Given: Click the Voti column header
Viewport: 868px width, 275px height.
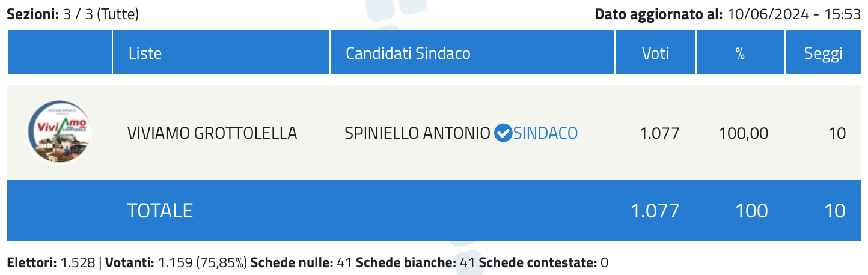Looking at the screenshot, I should [x=655, y=53].
